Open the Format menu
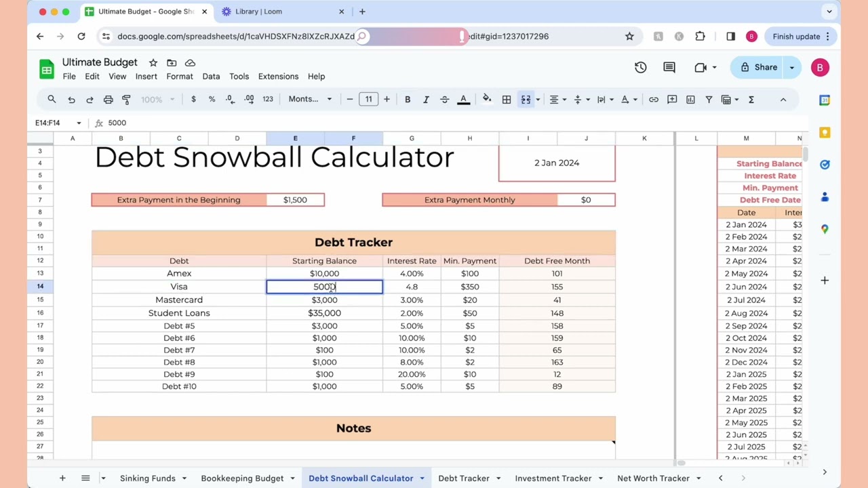The image size is (868, 488). coord(180,77)
